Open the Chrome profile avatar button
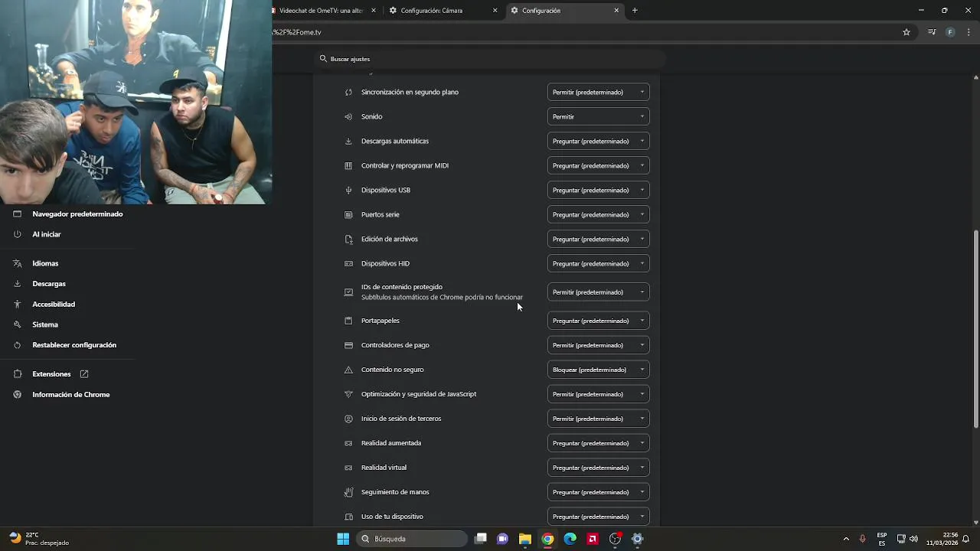Viewport: 980px width, 551px height. click(950, 32)
